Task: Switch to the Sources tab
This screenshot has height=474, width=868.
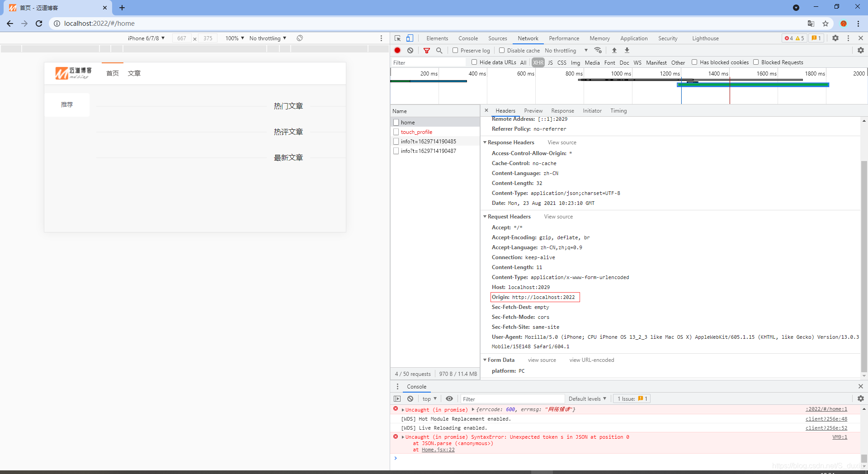Action: pyautogui.click(x=497, y=38)
